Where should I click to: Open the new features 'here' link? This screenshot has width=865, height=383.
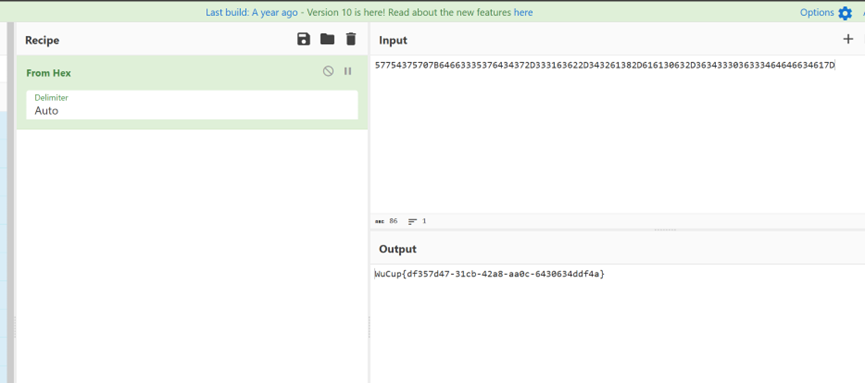pos(523,12)
